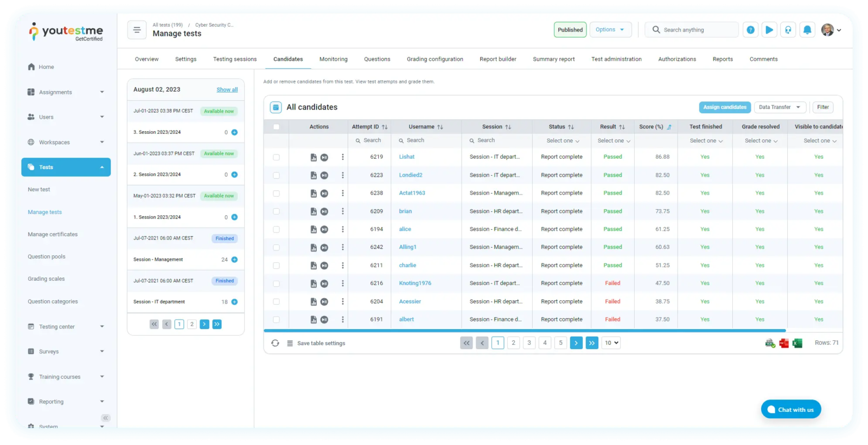Open three-dot actions menu for attempt 6219

pos(342,157)
